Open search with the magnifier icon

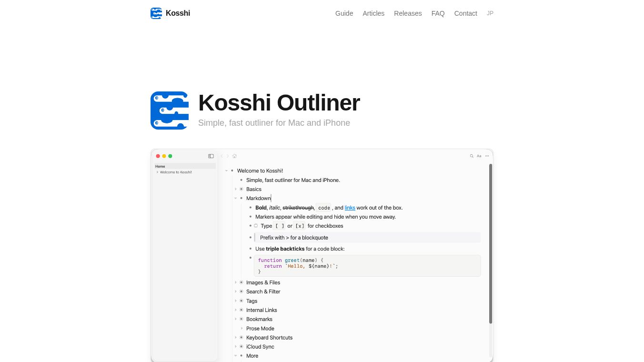point(472,156)
